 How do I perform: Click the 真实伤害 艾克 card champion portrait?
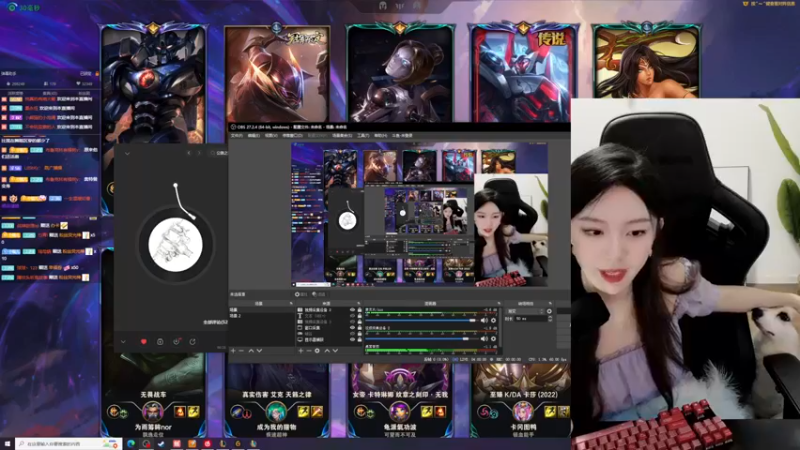tap(276, 411)
